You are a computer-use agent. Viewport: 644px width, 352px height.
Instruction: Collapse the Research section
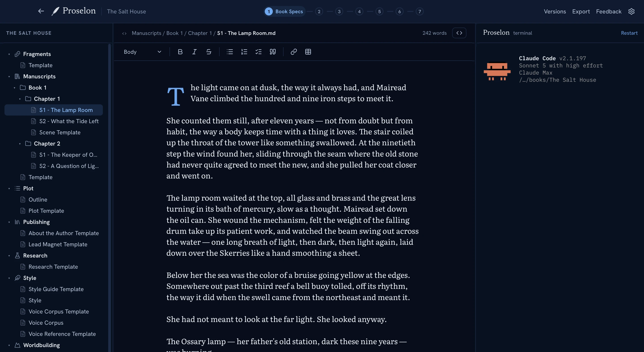(x=9, y=256)
